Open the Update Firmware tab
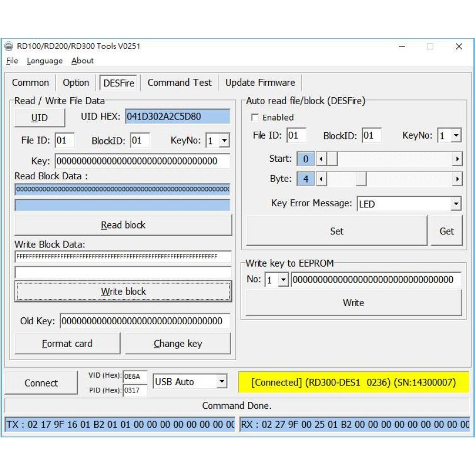Viewport: 476px width, 476px height. (260, 83)
